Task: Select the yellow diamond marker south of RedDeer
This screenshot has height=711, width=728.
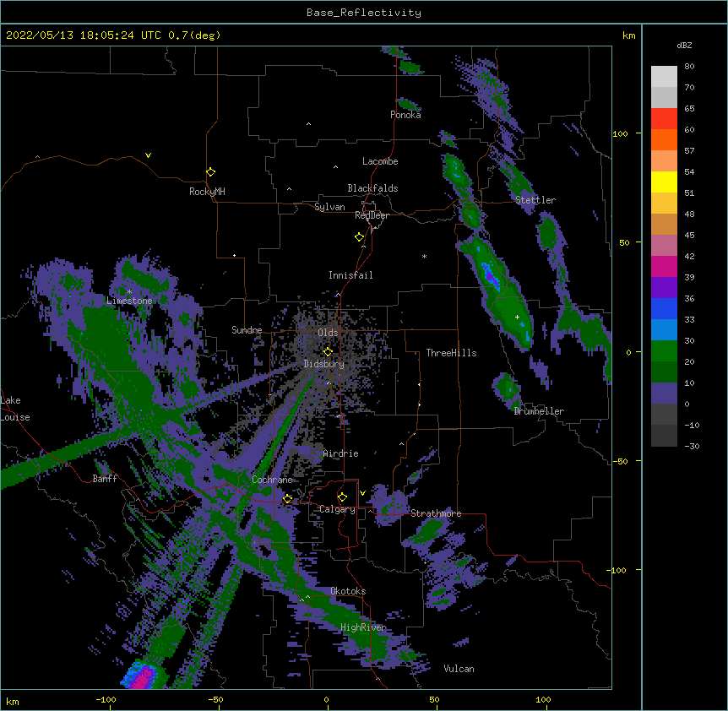Action: coord(359,236)
